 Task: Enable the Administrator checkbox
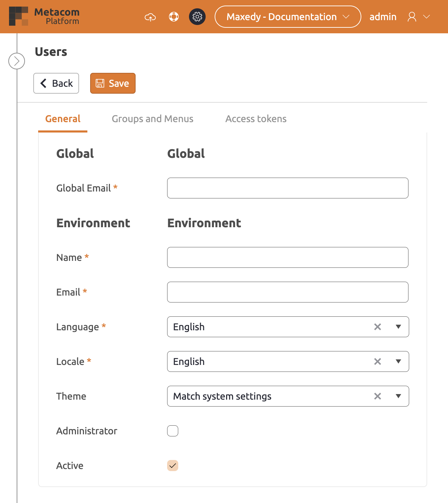(173, 431)
